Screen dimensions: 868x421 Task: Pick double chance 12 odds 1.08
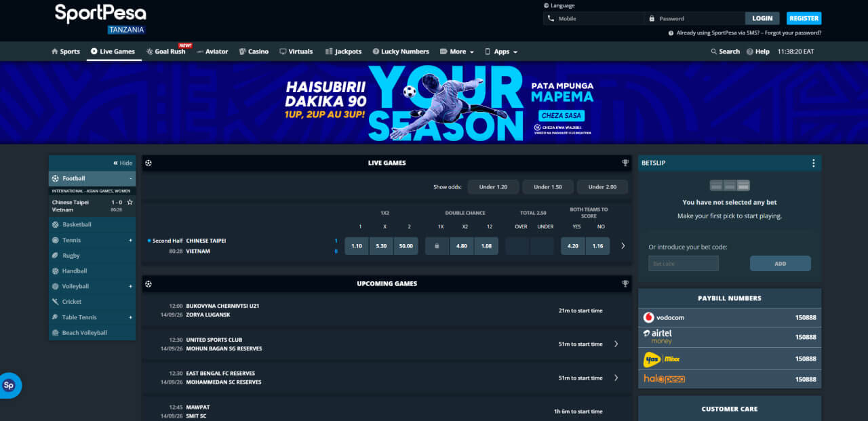[486, 246]
